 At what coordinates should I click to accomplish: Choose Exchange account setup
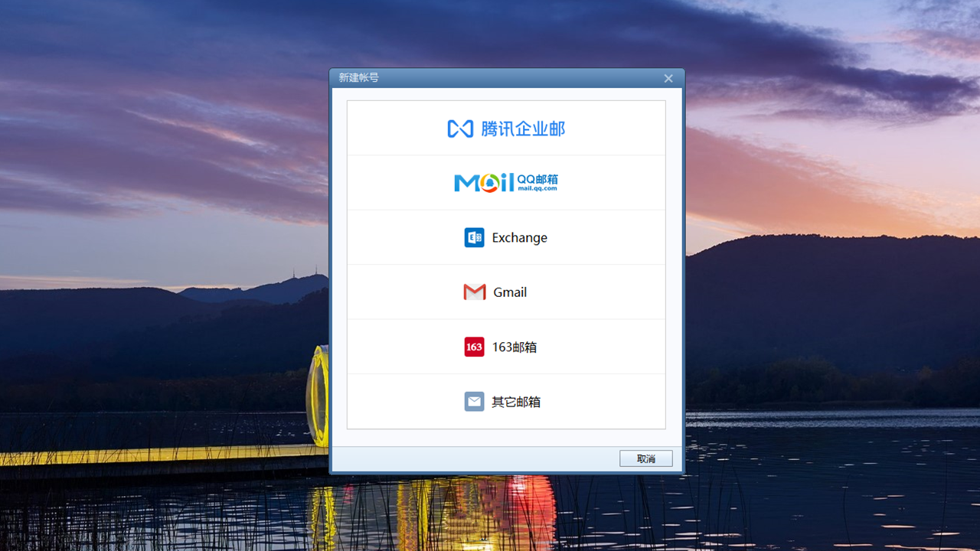coord(506,237)
